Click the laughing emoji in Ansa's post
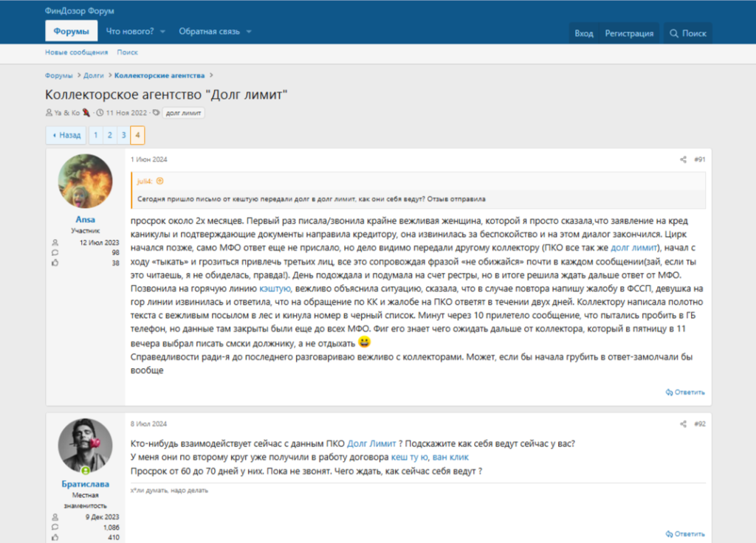 (x=364, y=342)
